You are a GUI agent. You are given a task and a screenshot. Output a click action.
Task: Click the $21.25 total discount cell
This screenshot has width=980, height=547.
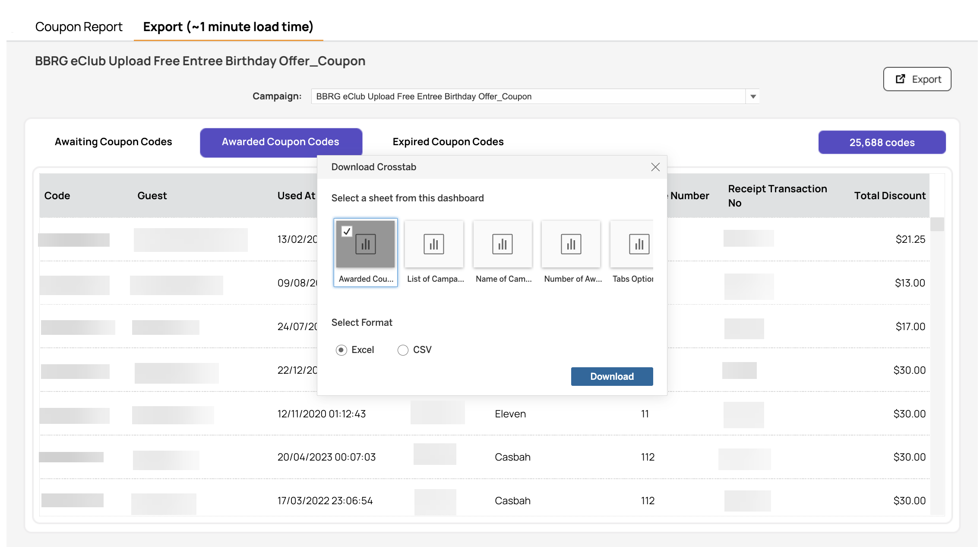coord(910,239)
